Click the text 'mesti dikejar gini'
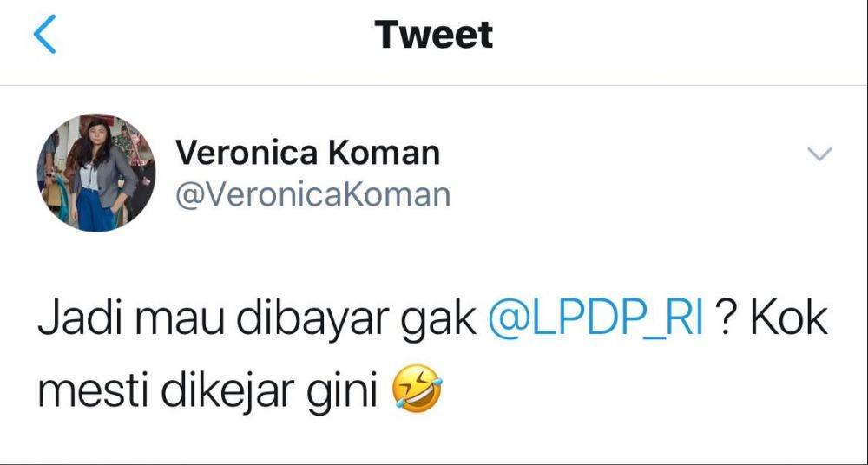Image resolution: width=868 pixels, height=465 pixels. pos(207,390)
